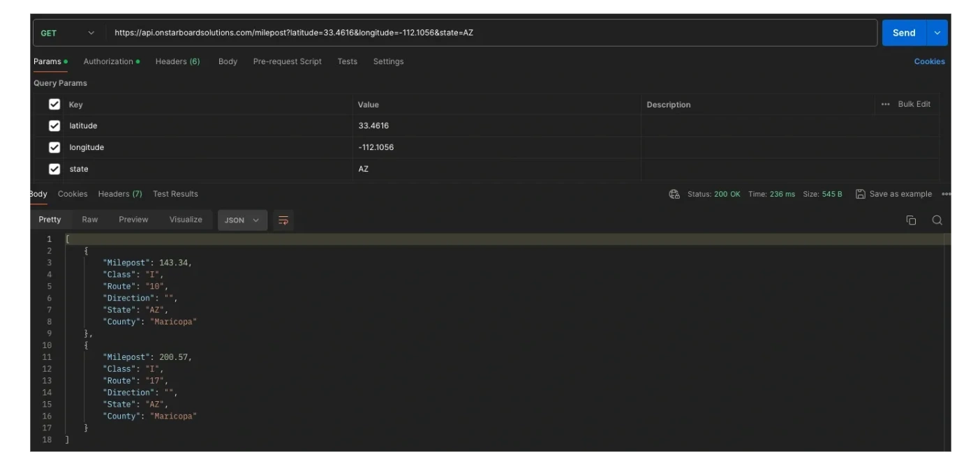Uncheck the latitude parameter checkbox
This screenshot has height=466, width=980.
pyautogui.click(x=54, y=126)
